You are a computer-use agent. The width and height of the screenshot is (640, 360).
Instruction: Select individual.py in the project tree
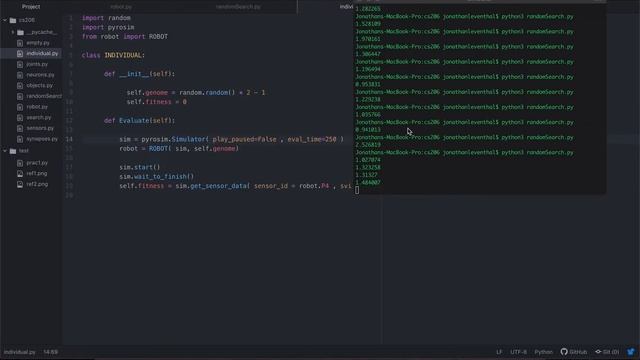click(x=42, y=53)
